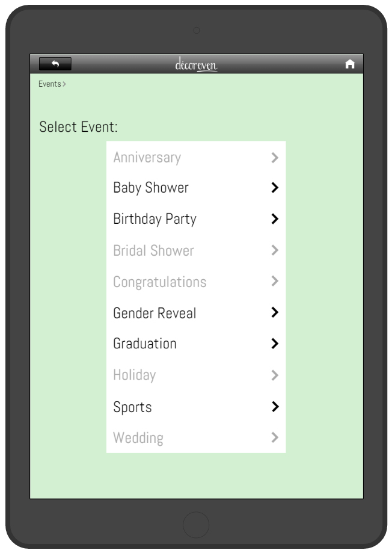Expand chevron next to Gender Reveal
The image size is (392, 553).
(275, 312)
